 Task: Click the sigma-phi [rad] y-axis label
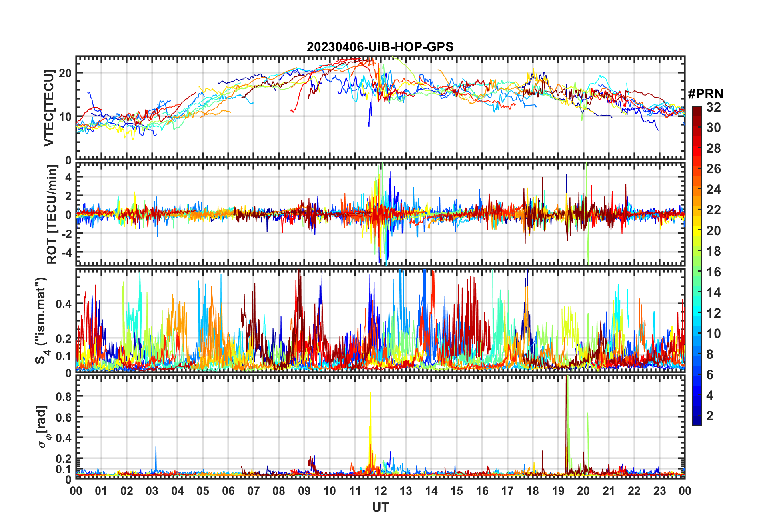[x=42, y=427]
